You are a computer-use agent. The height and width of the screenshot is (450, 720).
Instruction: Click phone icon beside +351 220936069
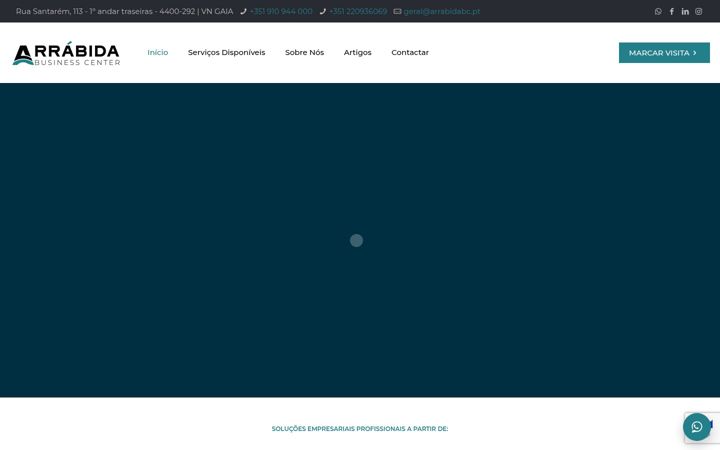pyautogui.click(x=323, y=11)
